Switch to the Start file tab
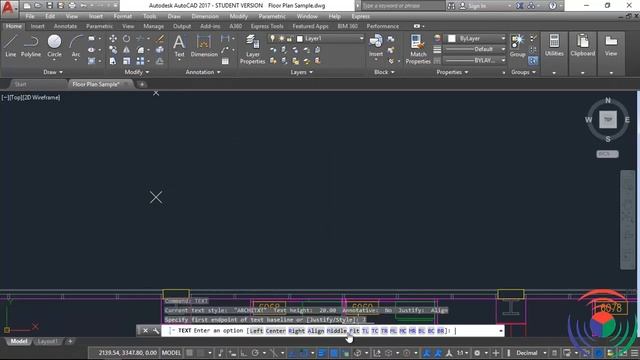This screenshot has height=360, width=640. 20,84
